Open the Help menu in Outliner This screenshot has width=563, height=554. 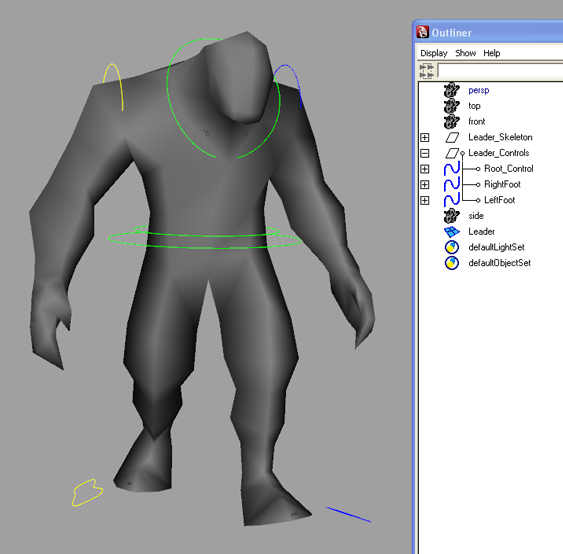pos(492,53)
